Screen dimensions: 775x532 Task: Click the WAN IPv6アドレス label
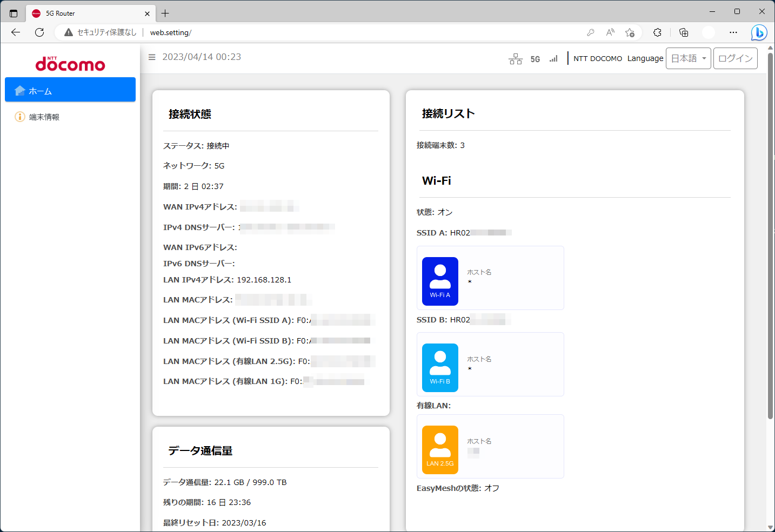(200, 247)
